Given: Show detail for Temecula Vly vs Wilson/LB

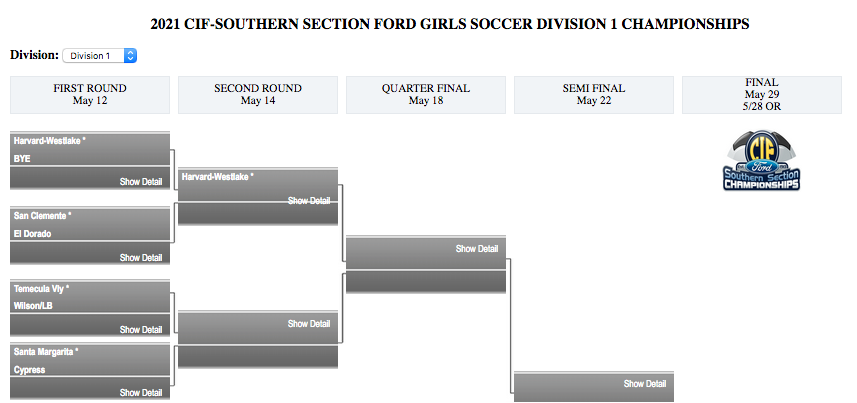Looking at the screenshot, I should (x=141, y=330).
